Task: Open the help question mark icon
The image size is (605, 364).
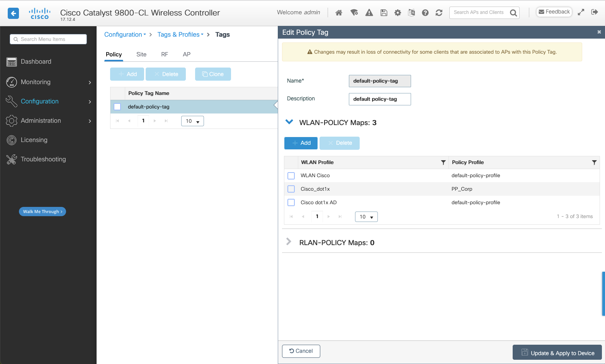Action: (425, 13)
